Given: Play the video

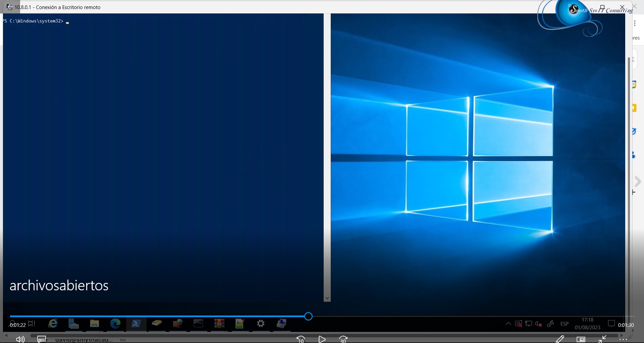Looking at the screenshot, I should (322, 339).
